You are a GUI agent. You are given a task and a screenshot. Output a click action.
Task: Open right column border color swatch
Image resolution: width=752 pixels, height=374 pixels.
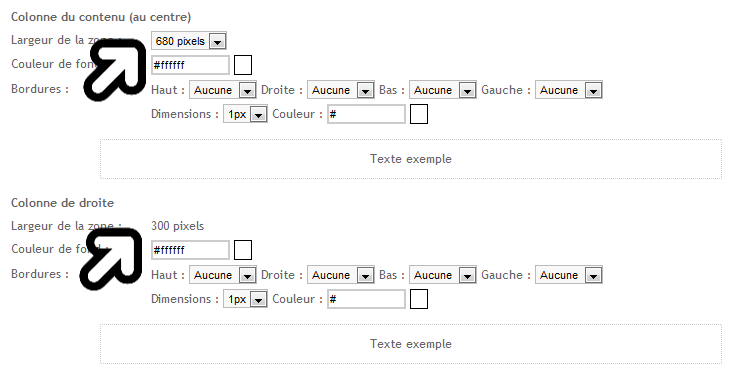[419, 299]
